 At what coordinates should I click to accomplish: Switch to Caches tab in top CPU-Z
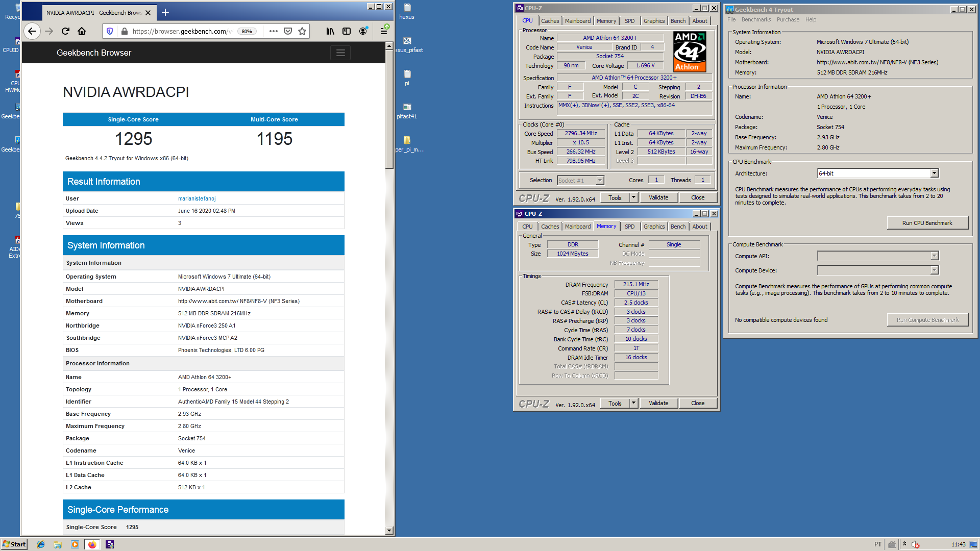(550, 21)
